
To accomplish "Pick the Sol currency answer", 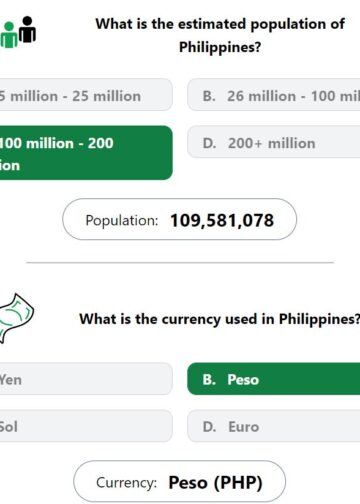I will (x=86, y=426).
